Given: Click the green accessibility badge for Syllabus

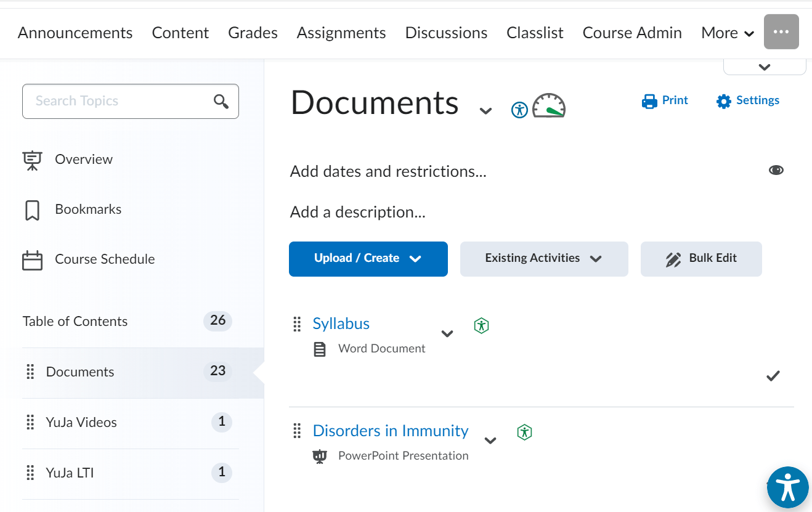Looking at the screenshot, I should pos(481,325).
